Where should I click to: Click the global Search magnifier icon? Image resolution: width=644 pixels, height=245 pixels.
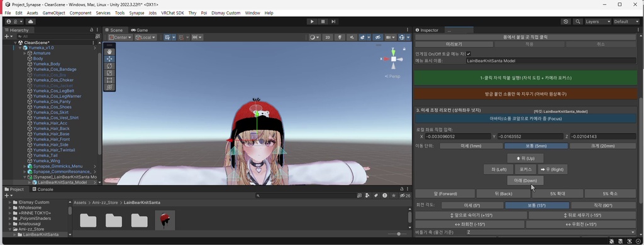click(x=578, y=22)
